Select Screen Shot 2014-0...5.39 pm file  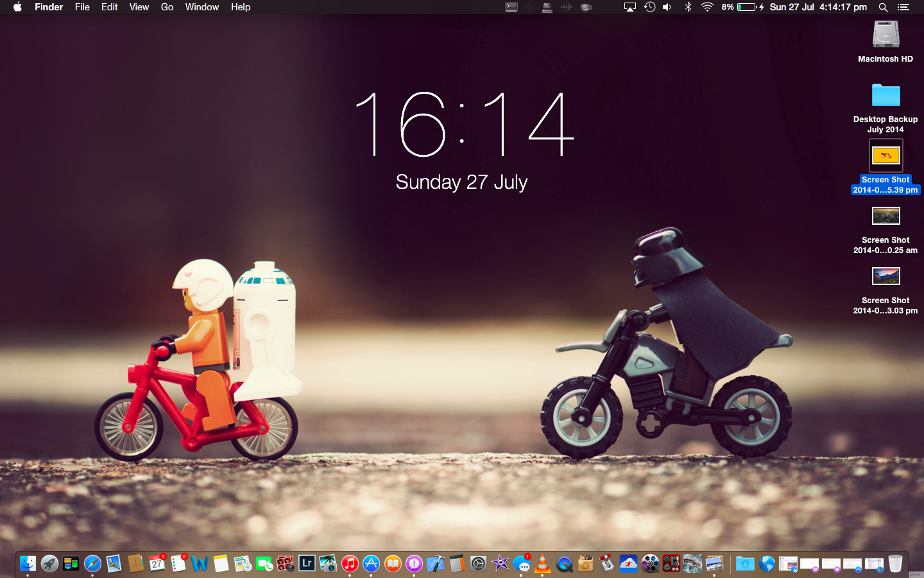886,155
